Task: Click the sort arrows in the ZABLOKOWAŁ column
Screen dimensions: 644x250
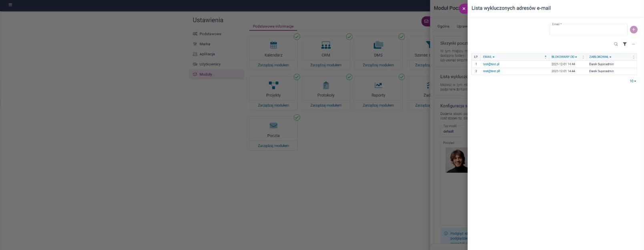Action: (x=634, y=57)
